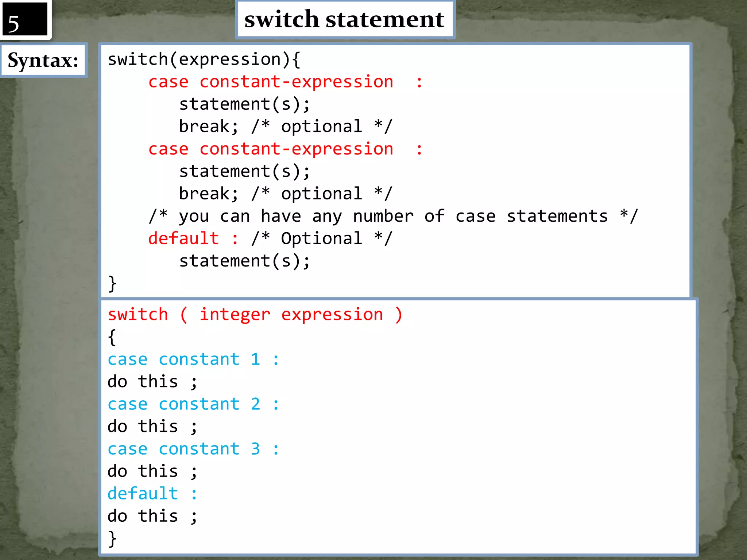This screenshot has width=747, height=560.
Task: Click the second 'break; /* optional */' line
Action: (285, 194)
